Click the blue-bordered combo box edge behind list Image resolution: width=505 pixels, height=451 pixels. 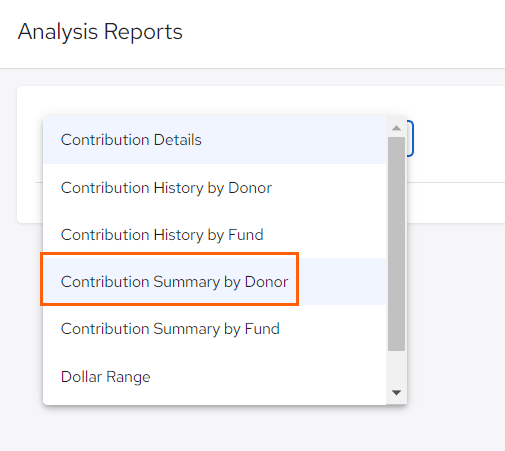[411, 139]
